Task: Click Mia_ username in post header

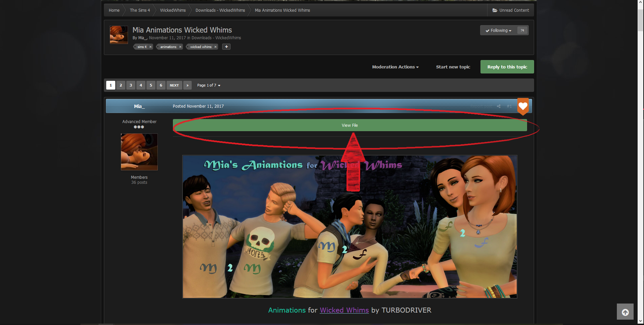Action: tap(139, 106)
